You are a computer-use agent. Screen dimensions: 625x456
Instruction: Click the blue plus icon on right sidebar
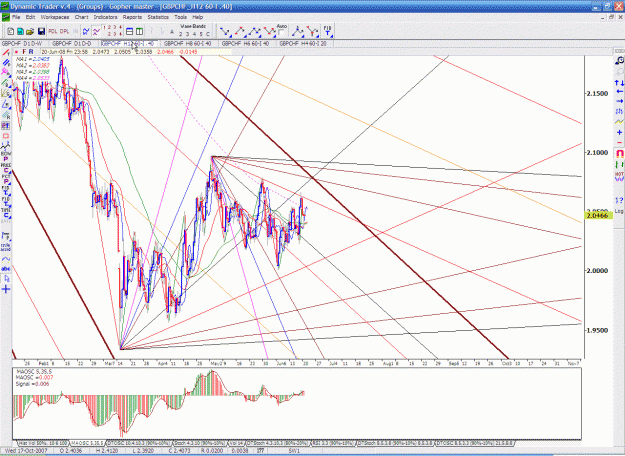click(619, 132)
